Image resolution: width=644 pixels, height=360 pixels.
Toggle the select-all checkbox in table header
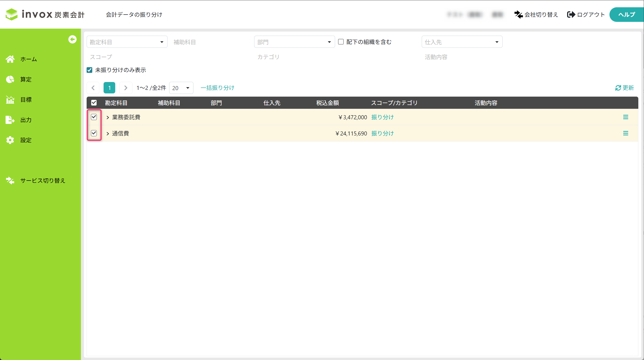(x=94, y=103)
